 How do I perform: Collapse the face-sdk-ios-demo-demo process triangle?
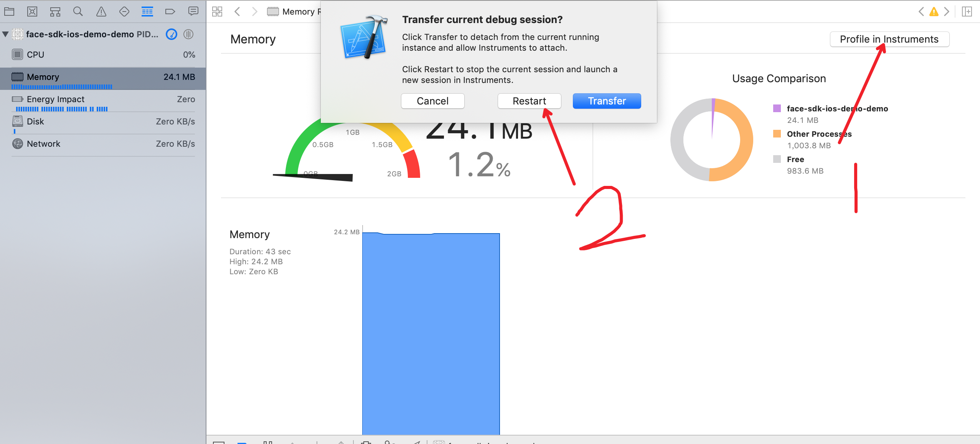(6, 34)
